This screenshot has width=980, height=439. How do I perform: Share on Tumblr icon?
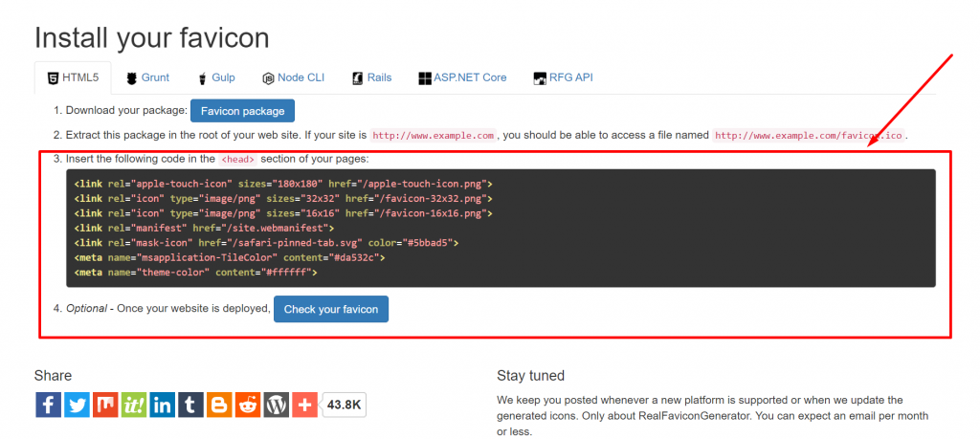(190, 405)
